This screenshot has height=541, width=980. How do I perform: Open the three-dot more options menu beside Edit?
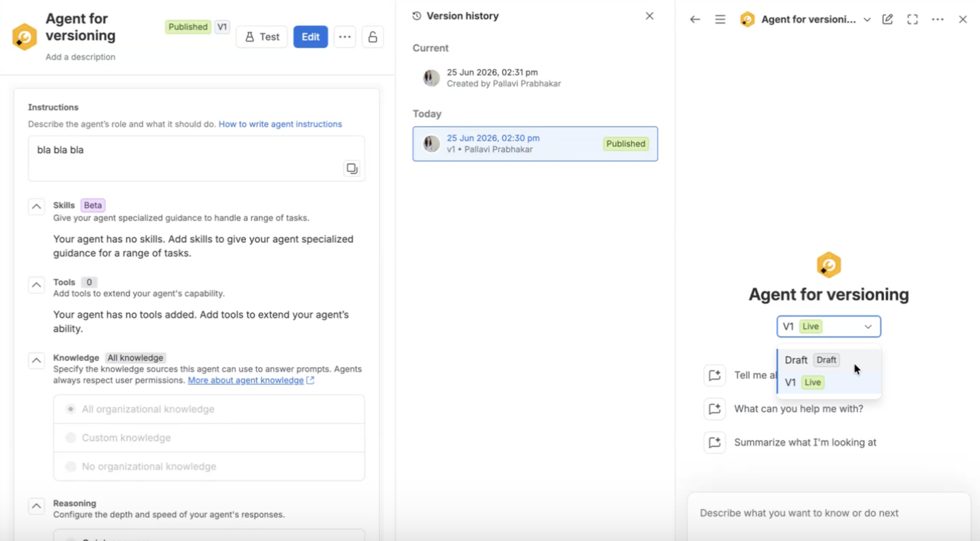click(345, 37)
